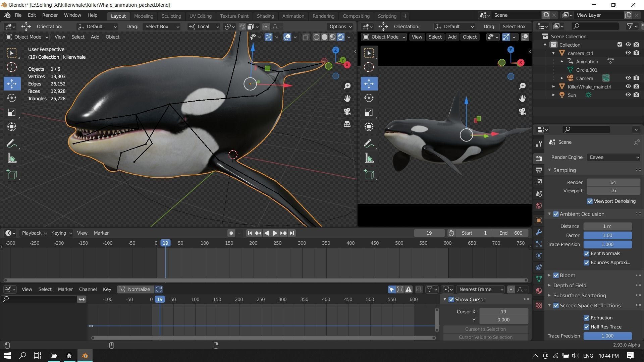Open the Nearest Frame snapping dropdown
The height and width of the screenshot is (362, 644).
point(480,290)
